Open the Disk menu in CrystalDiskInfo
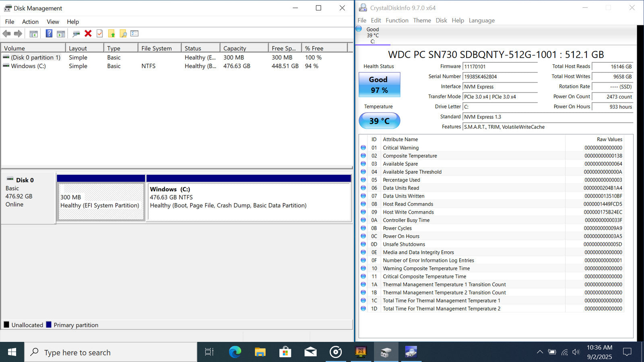This screenshot has height=362, width=644. pos(441,21)
